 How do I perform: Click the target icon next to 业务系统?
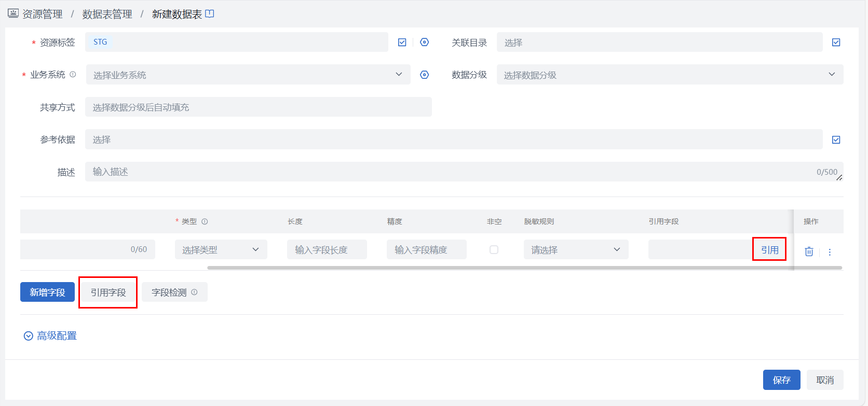tap(424, 75)
